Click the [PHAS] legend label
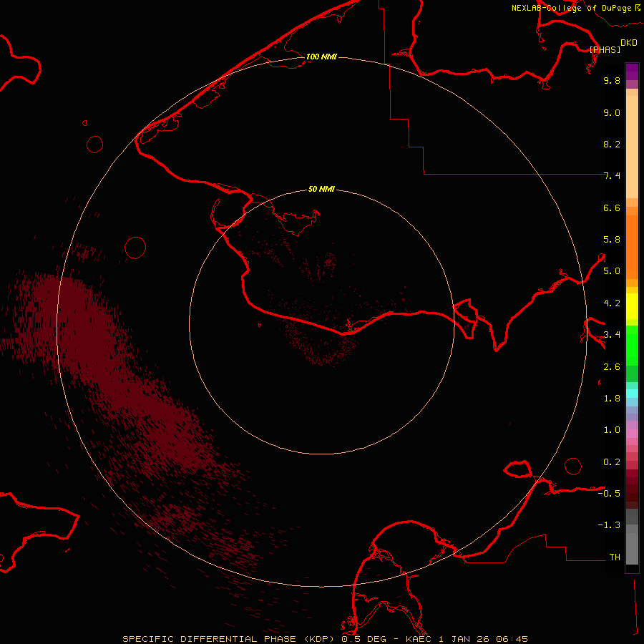Screen dimensions: 644x644 click(x=605, y=49)
